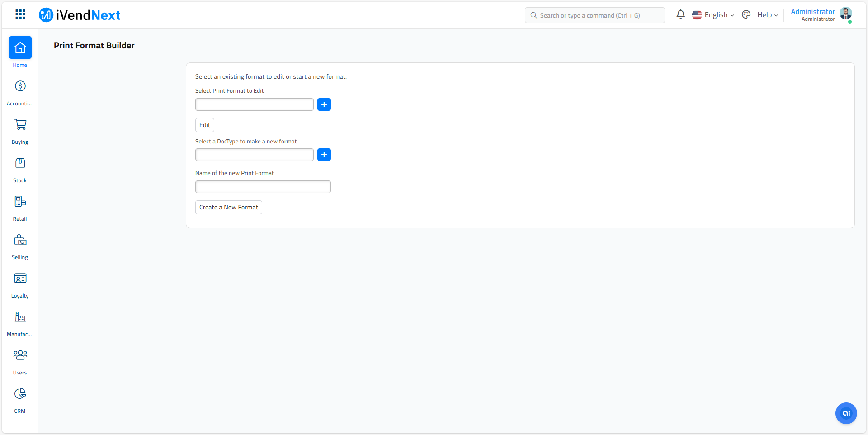Expand the English language dropdown
868x435 pixels.
point(717,14)
